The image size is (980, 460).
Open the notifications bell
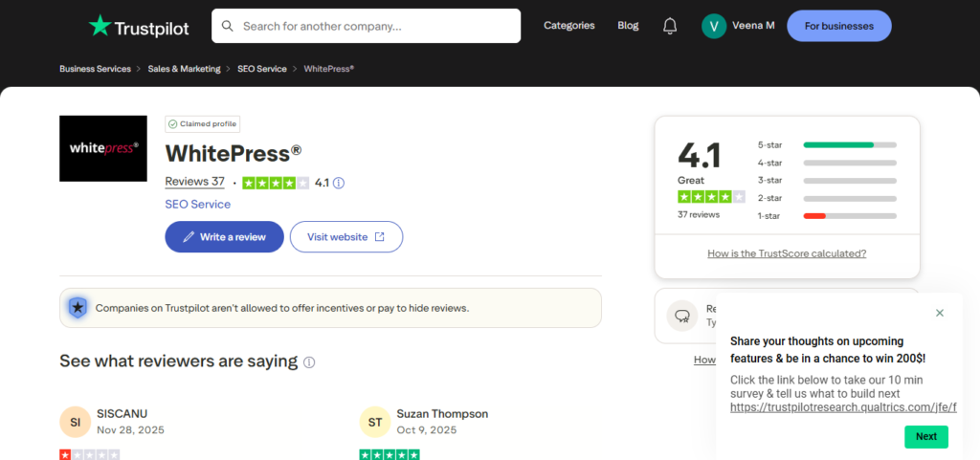coord(670,26)
